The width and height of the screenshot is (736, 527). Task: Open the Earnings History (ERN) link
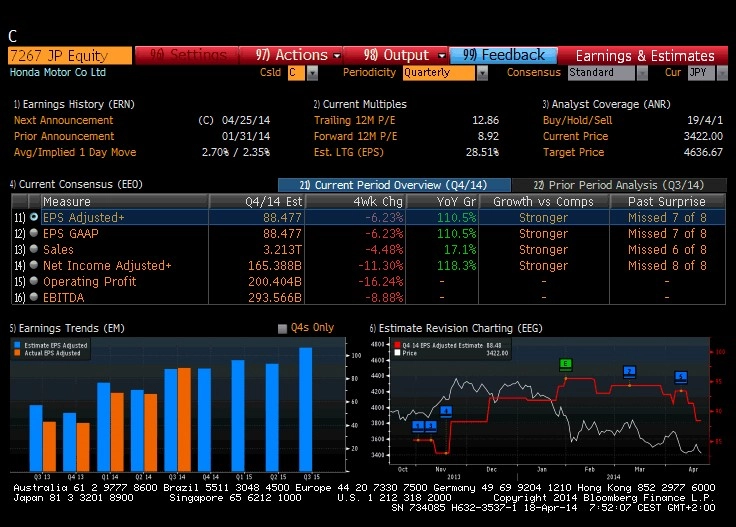point(74,104)
